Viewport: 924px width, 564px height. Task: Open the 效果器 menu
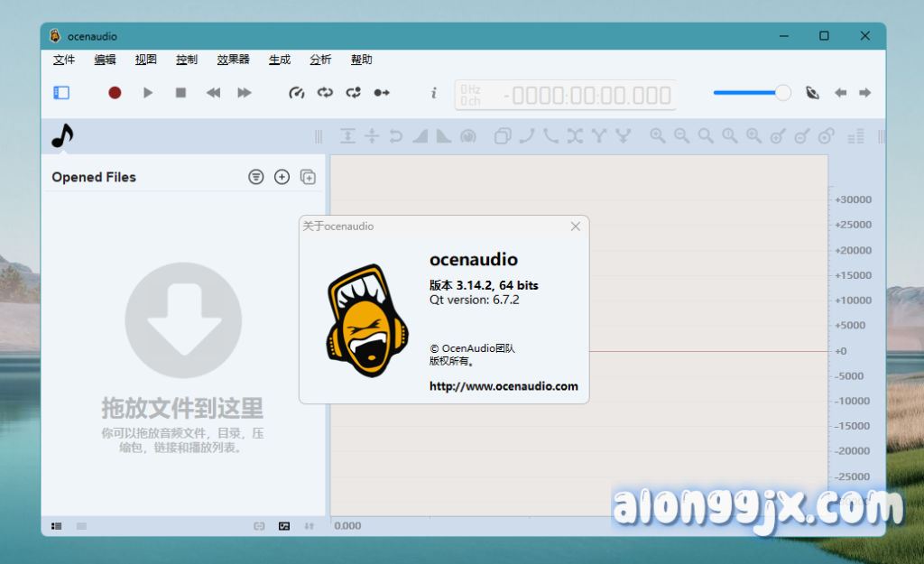(x=233, y=60)
